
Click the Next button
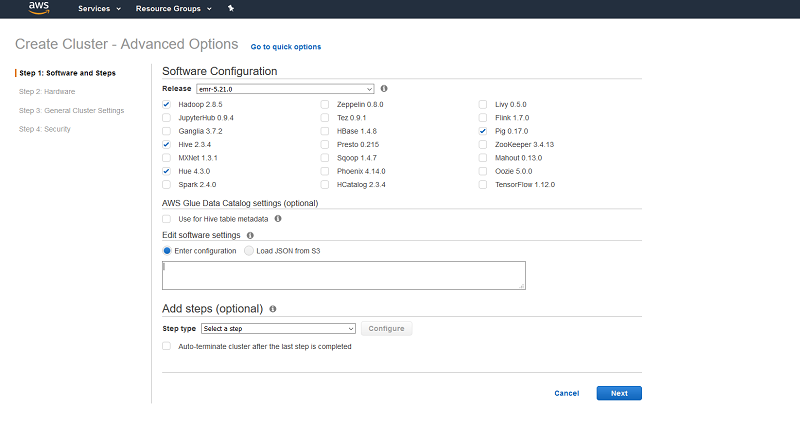click(x=619, y=393)
